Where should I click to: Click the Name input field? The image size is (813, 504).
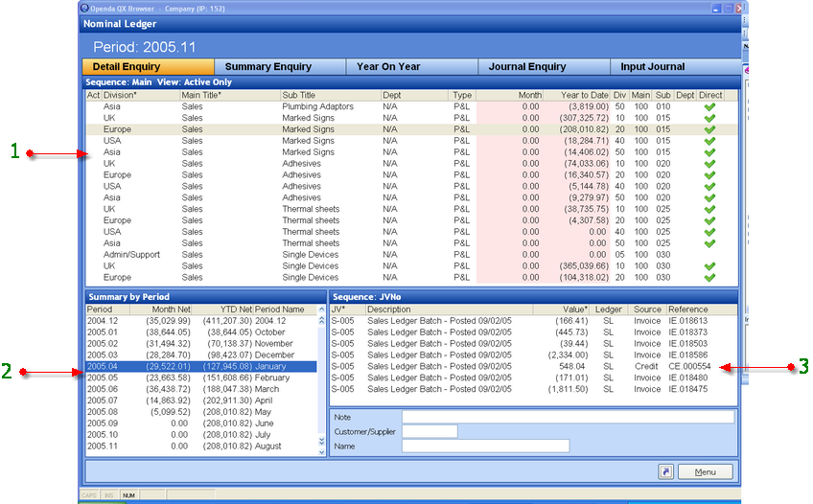[x=485, y=446]
